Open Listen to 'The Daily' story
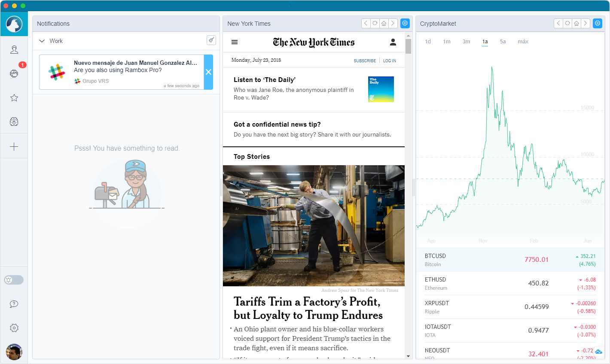The image size is (610, 364). [265, 80]
